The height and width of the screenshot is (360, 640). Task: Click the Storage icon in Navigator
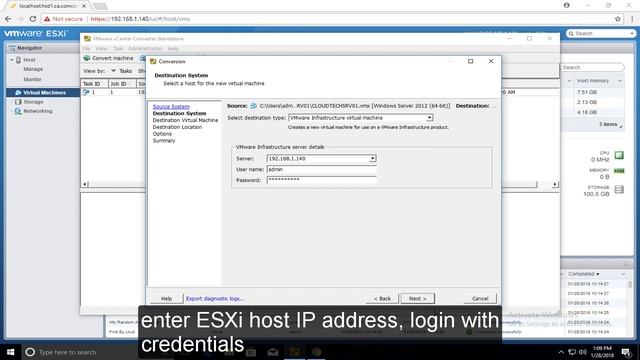pyautogui.click(x=18, y=102)
